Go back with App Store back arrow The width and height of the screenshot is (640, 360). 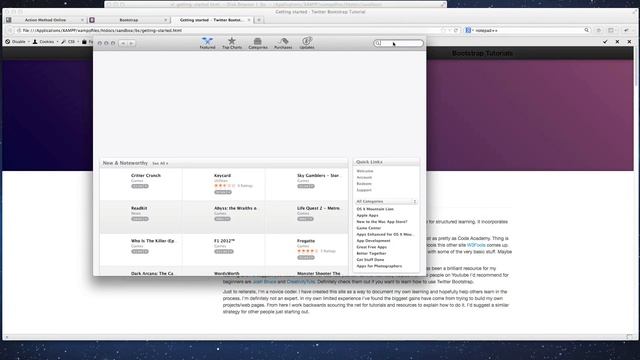pyautogui.click(x=123, y=43)
